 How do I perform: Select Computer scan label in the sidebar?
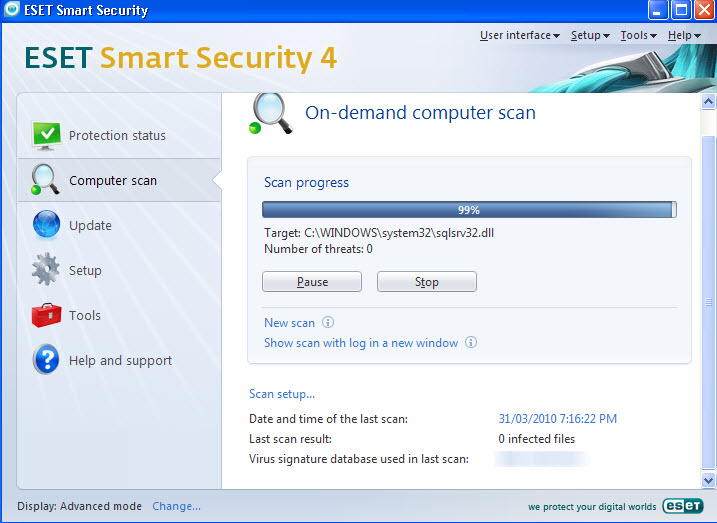[113, 181]
